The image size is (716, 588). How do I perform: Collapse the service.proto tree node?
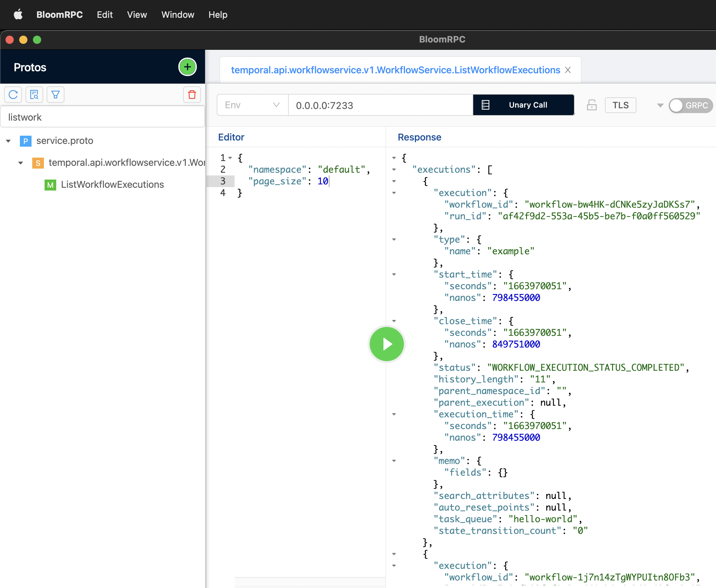click(x=8, y=141)
